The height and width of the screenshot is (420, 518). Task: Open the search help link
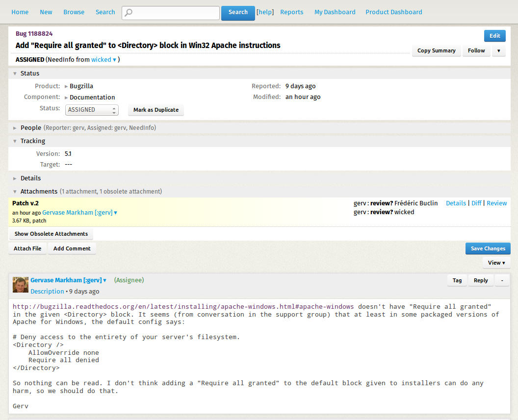[265, 12]
